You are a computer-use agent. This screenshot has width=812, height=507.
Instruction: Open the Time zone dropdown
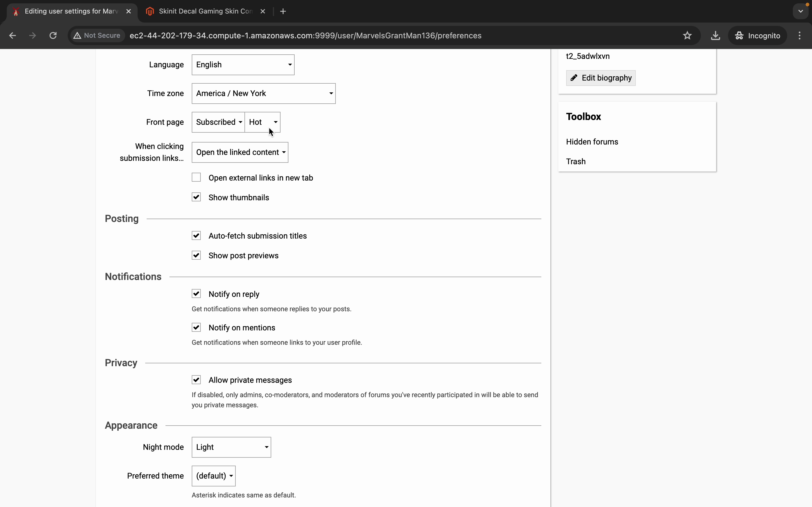(263, 94)
